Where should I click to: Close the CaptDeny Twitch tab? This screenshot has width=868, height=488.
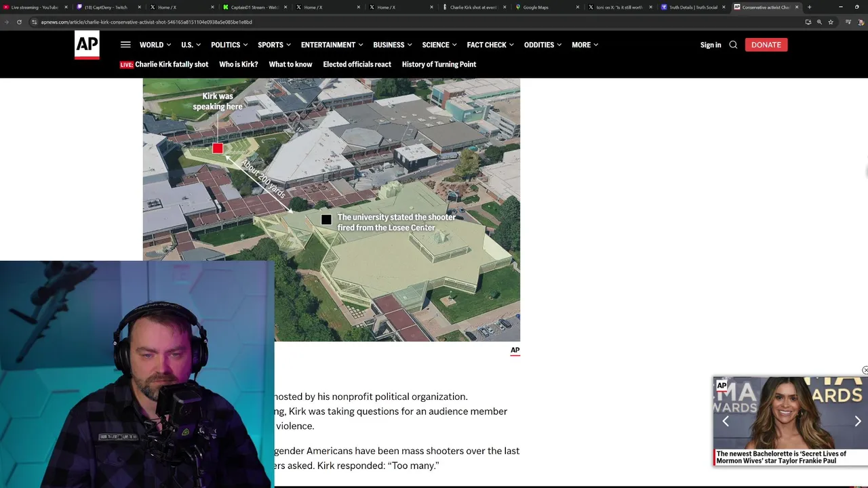click(x=139, y=7)
